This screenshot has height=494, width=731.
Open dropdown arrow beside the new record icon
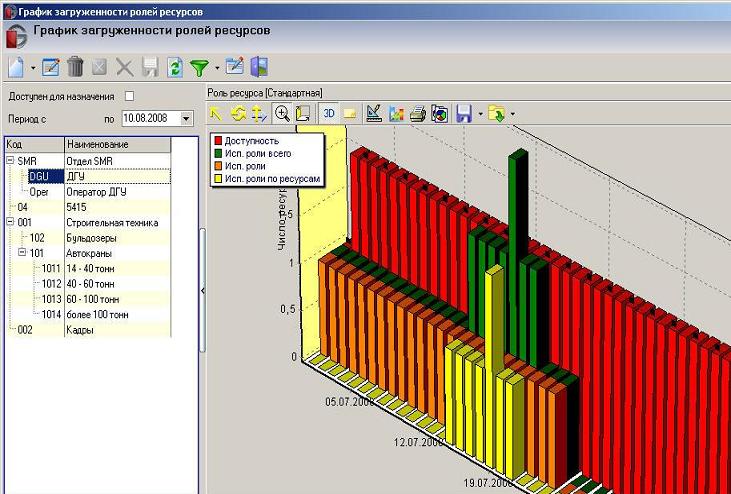tap(33, 68)
